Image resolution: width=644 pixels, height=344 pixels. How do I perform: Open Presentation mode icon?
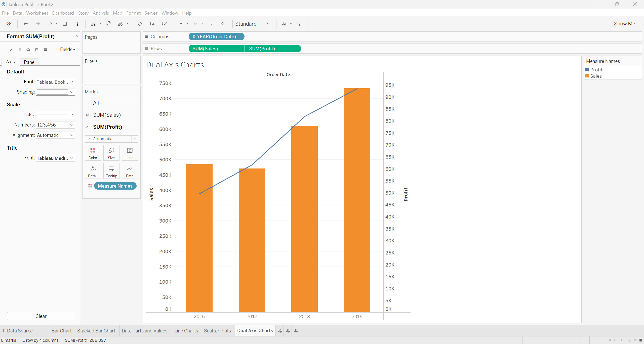pyautogui.click(x=299, y=24)
